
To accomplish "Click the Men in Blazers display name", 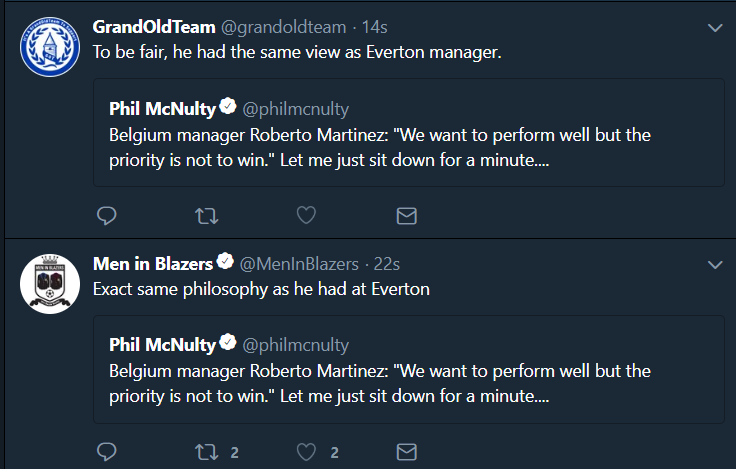I will click(x=153, y=264).
